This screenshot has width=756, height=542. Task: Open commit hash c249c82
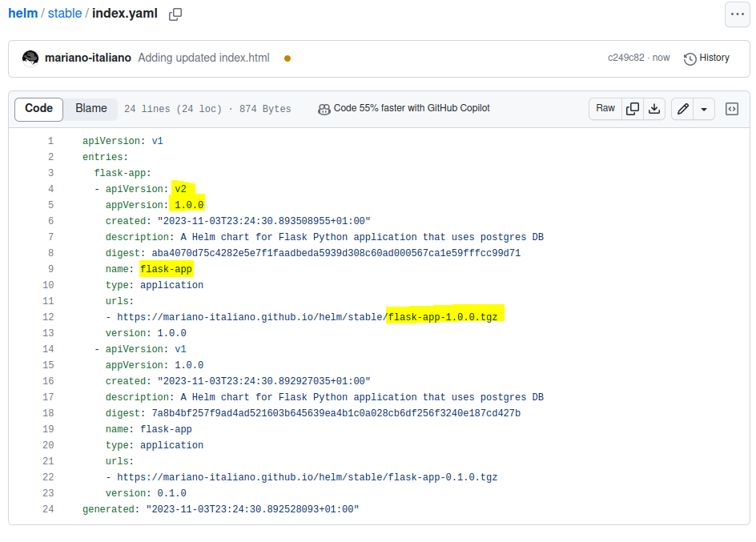click(625, 58)
